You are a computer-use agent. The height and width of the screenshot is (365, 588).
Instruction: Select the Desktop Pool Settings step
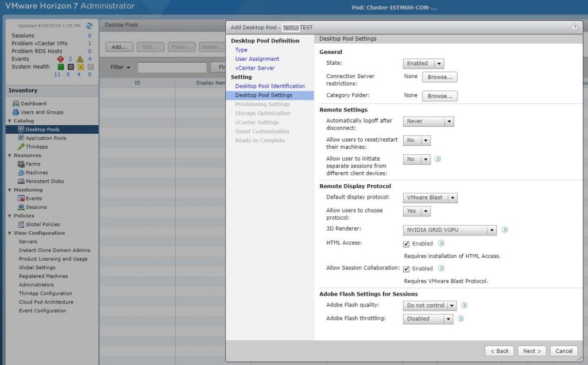(x=270, y=95)
